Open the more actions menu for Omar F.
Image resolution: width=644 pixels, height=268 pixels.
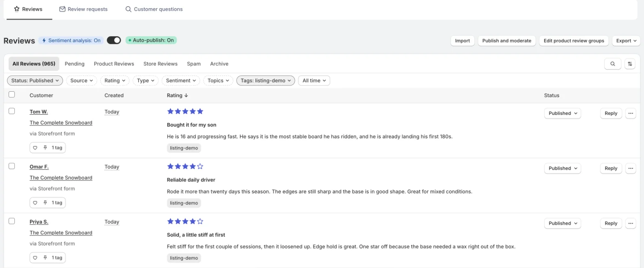pos(630,168)
